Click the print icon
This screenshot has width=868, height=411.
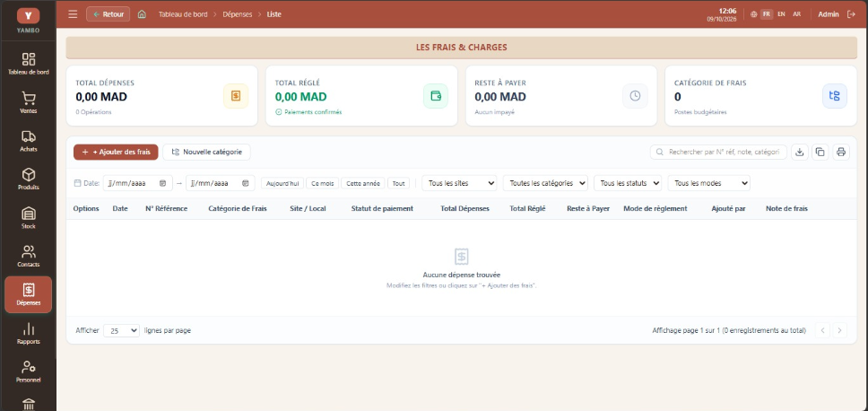click(x=841, y=152)
